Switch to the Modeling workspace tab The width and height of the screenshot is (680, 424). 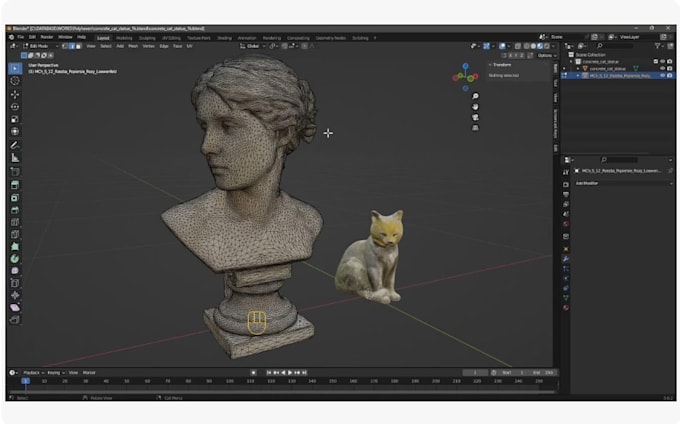(124, 38)
